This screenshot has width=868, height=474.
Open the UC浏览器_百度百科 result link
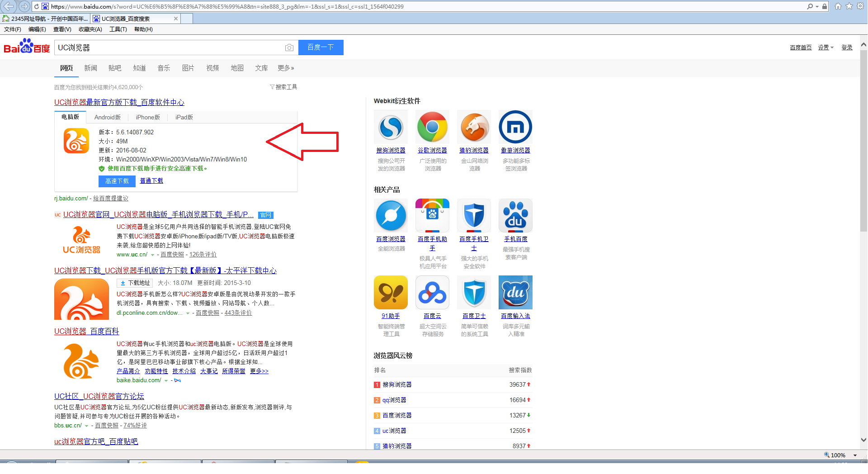(87, 331)
